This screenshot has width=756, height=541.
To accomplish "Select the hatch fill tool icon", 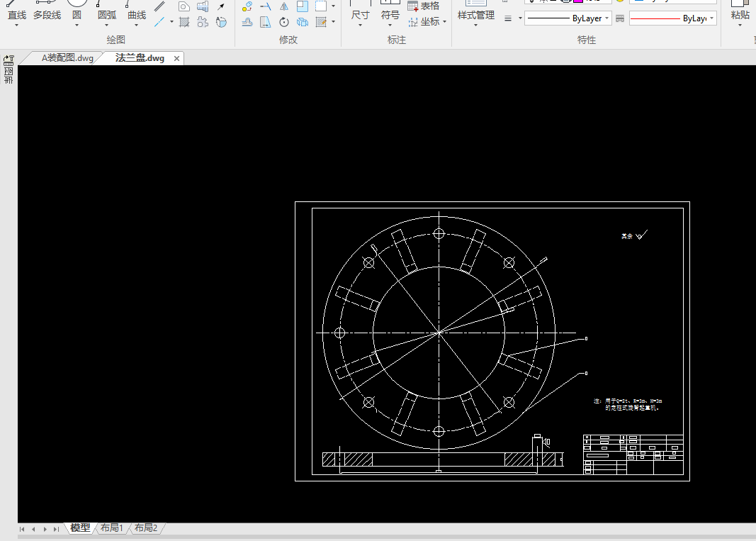I will 184,22.
